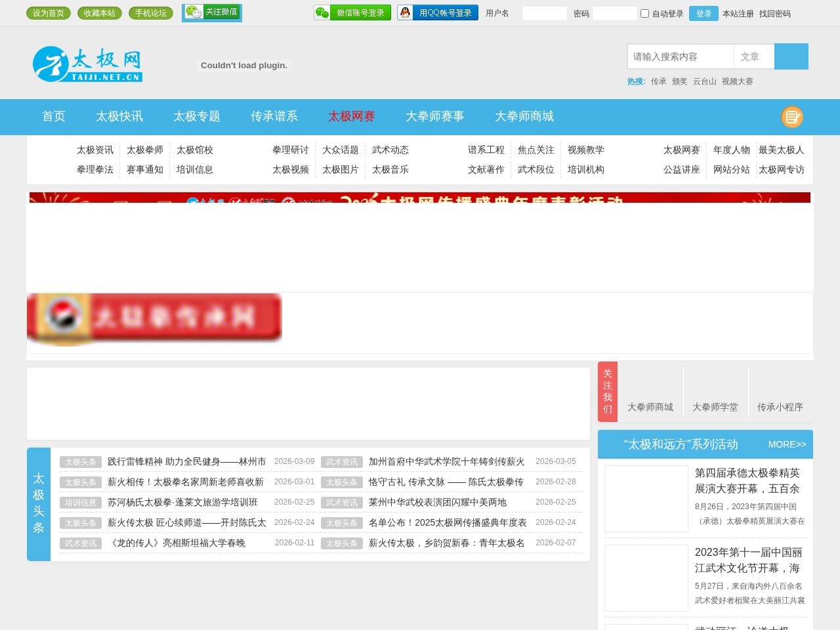Screen dimensions: 840x630
Task: Log in with WeChat account button
Action: tap(352, 13)
